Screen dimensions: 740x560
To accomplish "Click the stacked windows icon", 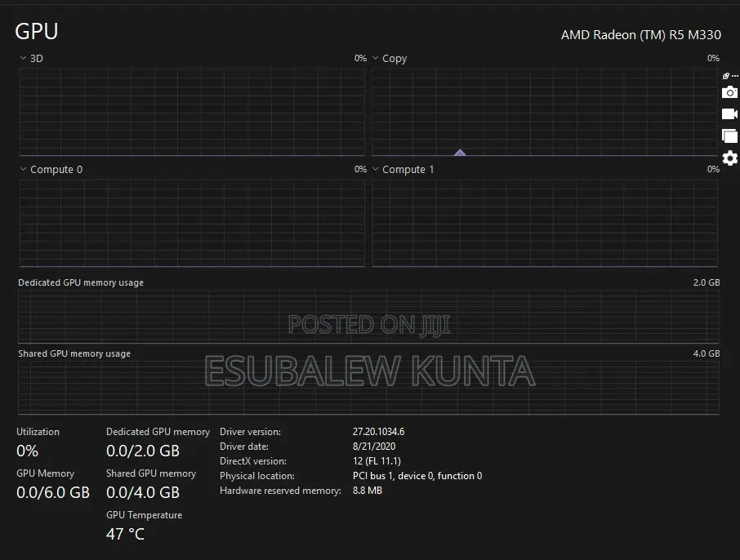I will click(x=729, y=136).
